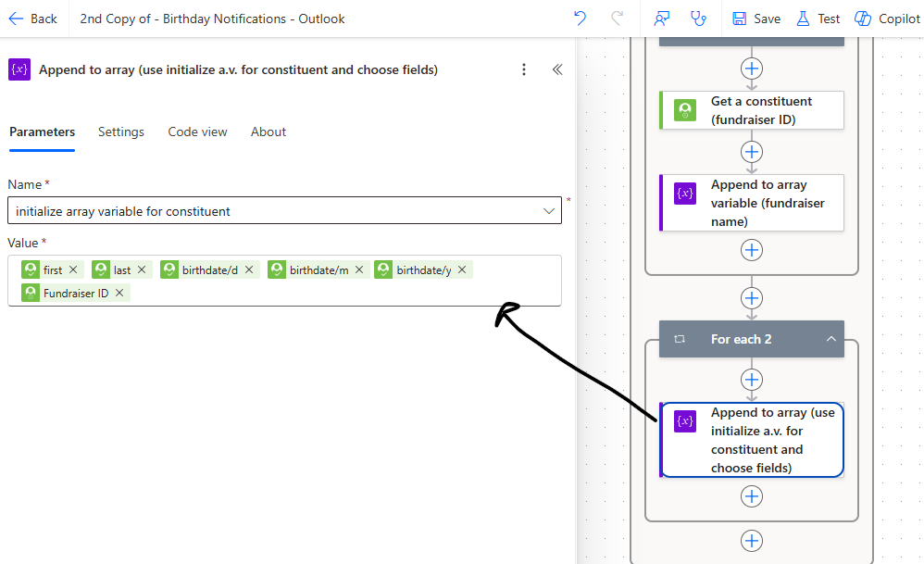924x564 pixels.
Task: Click variable icon on the selected Append card
Action: click(x=685, y=421)
